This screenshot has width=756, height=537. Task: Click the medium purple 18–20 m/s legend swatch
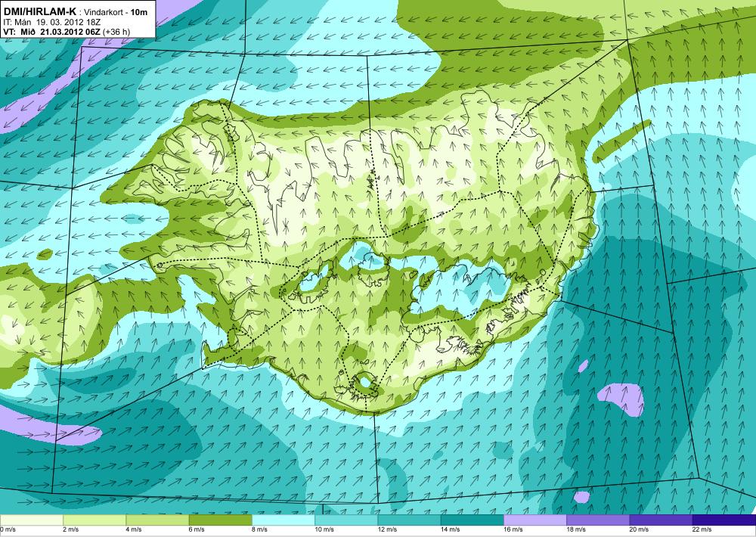[x=598, y=520]
